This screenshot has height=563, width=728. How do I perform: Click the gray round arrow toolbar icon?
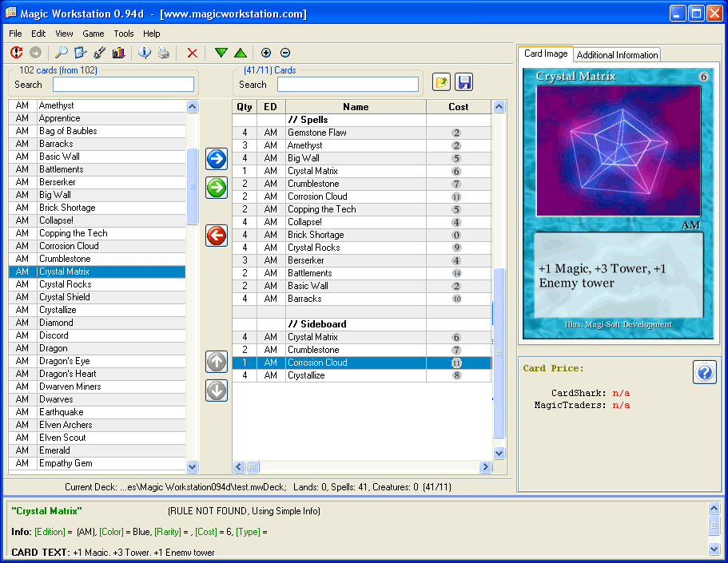click(36, 53)
